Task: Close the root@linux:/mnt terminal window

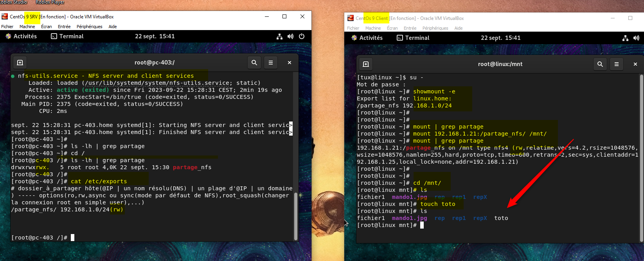Action: [635, 64]
